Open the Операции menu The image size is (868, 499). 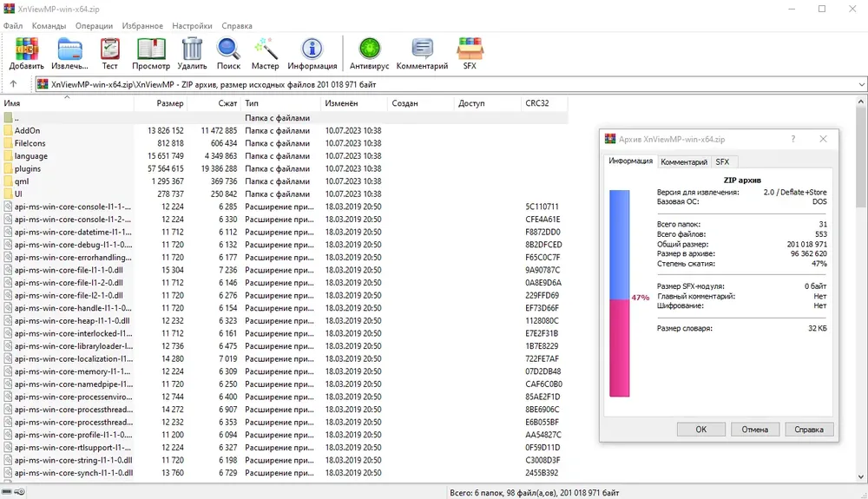[x=94, y=26]
